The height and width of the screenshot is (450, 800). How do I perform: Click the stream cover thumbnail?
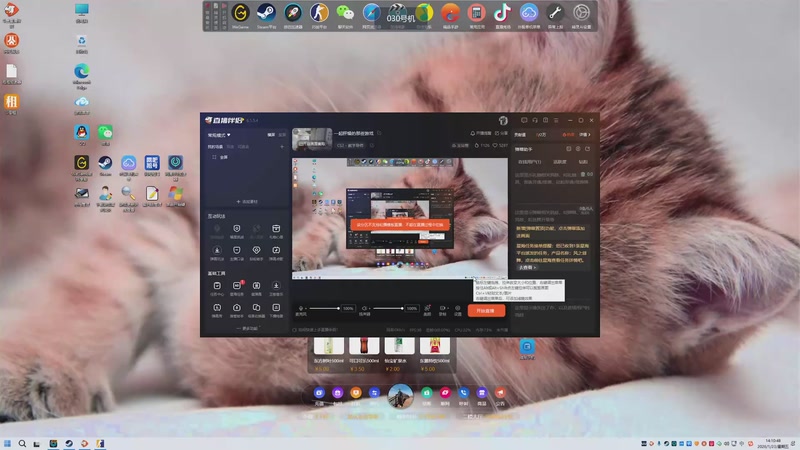[312, 139]
